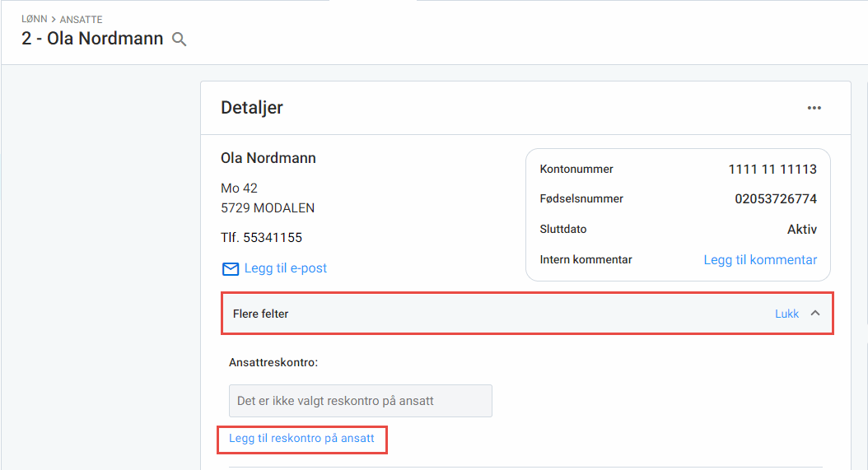Click the birth number 02053726774

[776, 199]
